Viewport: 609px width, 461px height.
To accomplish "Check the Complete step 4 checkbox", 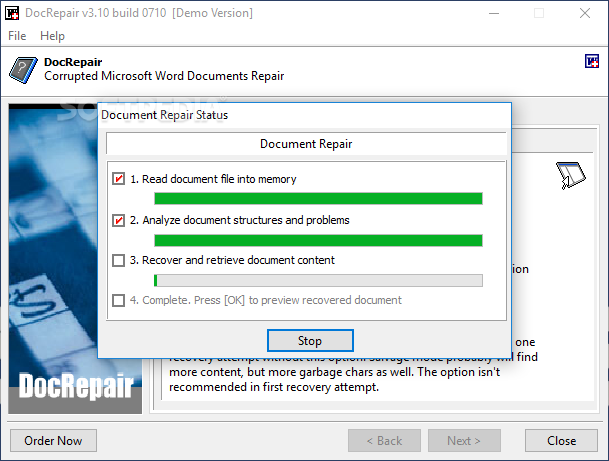I will [118, 300].
